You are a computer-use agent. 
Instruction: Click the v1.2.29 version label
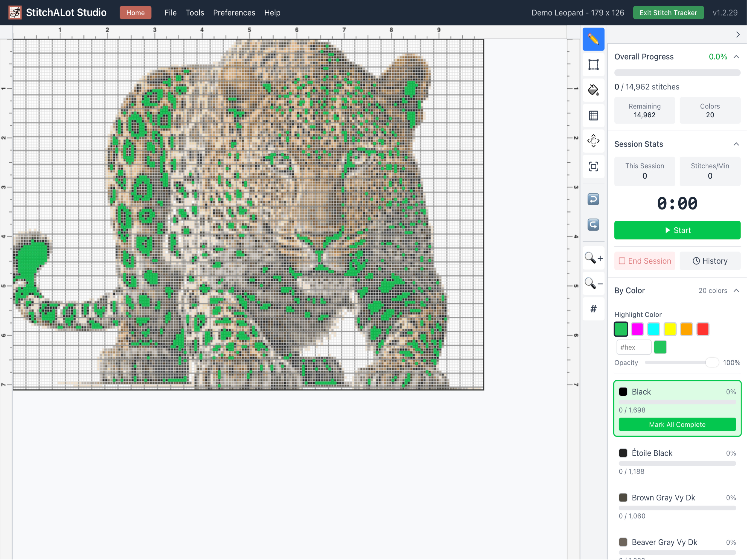(725, 13)
